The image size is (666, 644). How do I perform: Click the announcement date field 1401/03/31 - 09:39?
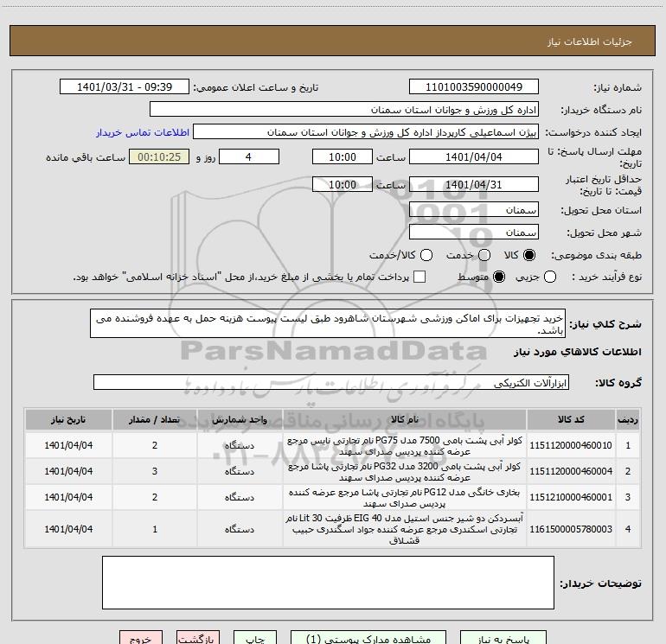(x=125, y=87)
